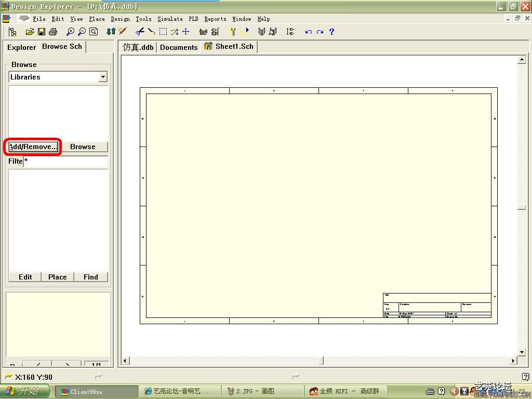
Task: Click the browse library book icon
Action: 273,32
